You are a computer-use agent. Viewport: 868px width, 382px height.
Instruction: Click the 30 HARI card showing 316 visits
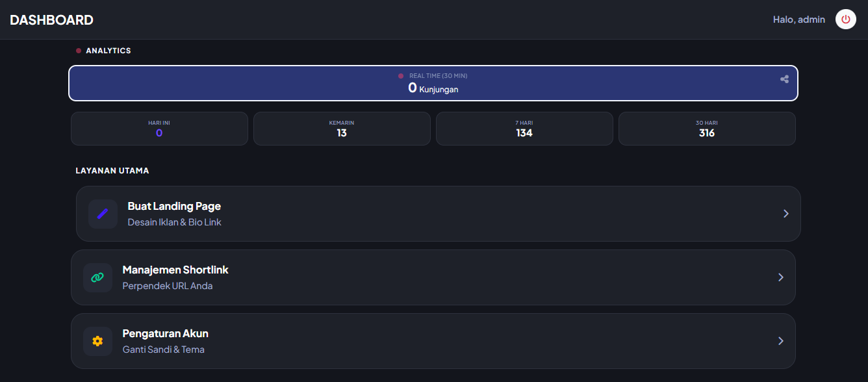[x=707, y=128]
